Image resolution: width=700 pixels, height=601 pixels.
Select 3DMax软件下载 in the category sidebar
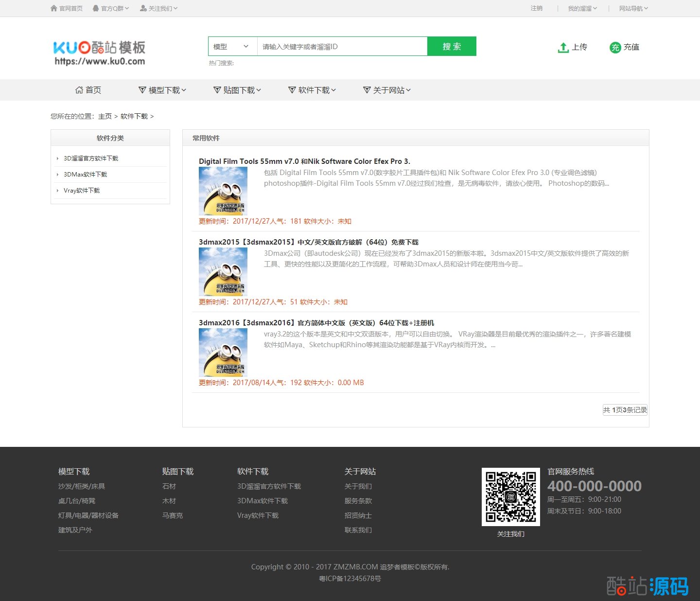click(85, 174)
